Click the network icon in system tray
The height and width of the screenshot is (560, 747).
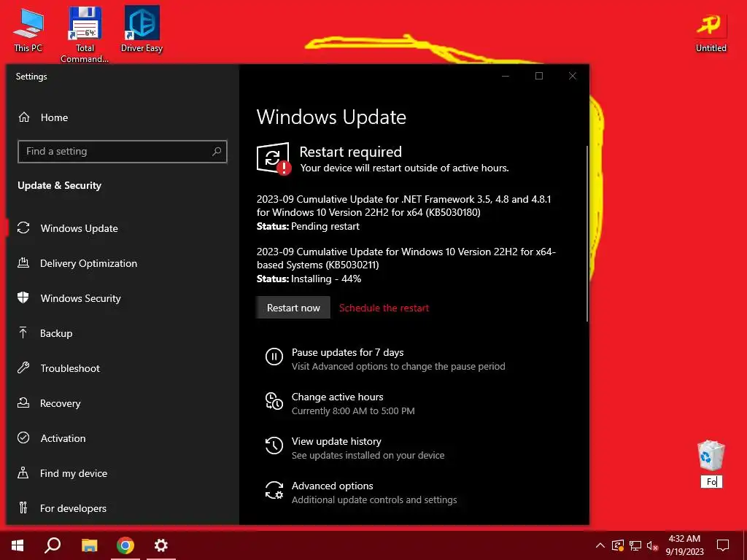[635, 545]
